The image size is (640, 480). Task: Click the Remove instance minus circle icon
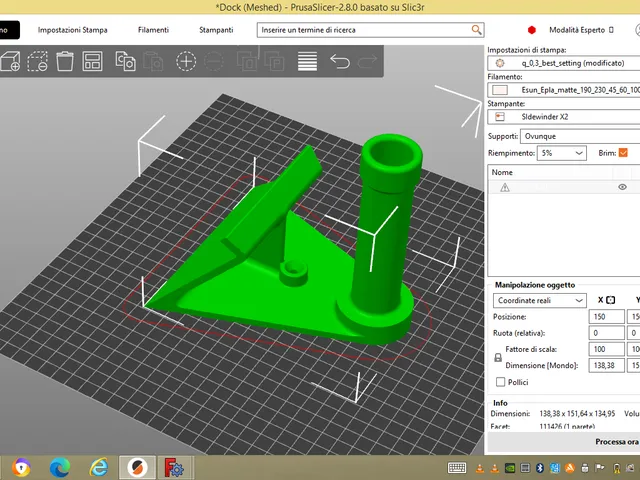point(213,61)
